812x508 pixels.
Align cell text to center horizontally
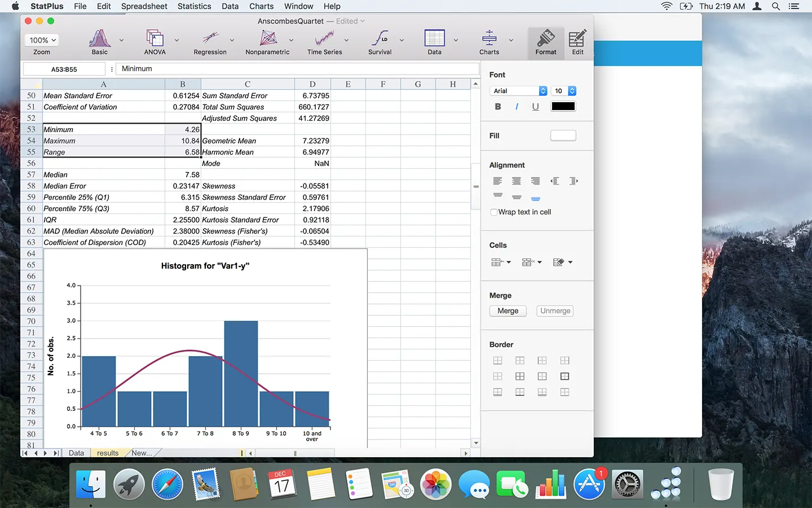click(x=517, y=181)
